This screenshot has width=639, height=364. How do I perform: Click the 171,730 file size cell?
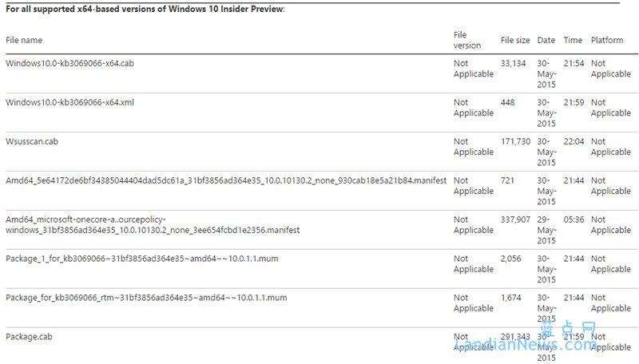pos(516,141)
